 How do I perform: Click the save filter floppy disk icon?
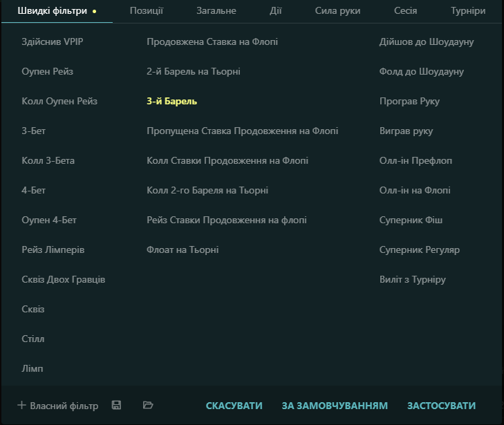click(x=116, y=405)
